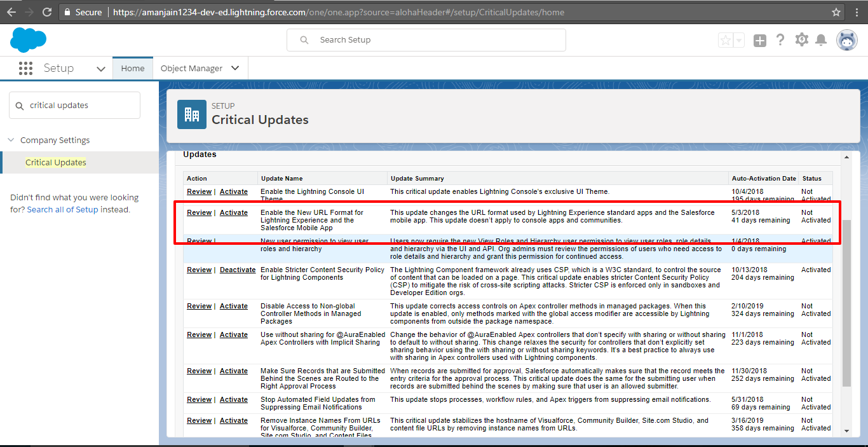Open the user avatar profile menu

click(846, 40)
